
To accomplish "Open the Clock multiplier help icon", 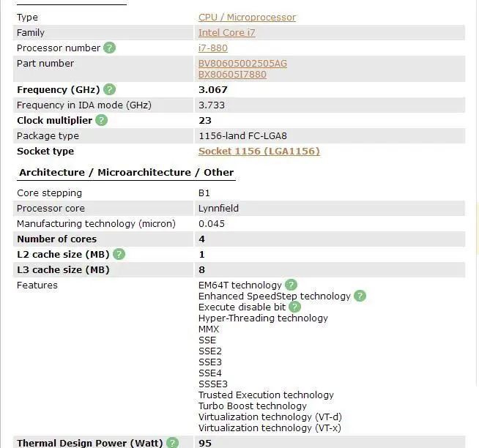I will [x=101, y=120].
